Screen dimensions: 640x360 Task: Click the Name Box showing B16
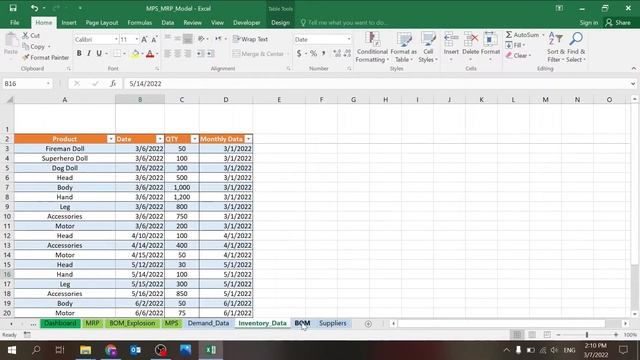[27, 84]
